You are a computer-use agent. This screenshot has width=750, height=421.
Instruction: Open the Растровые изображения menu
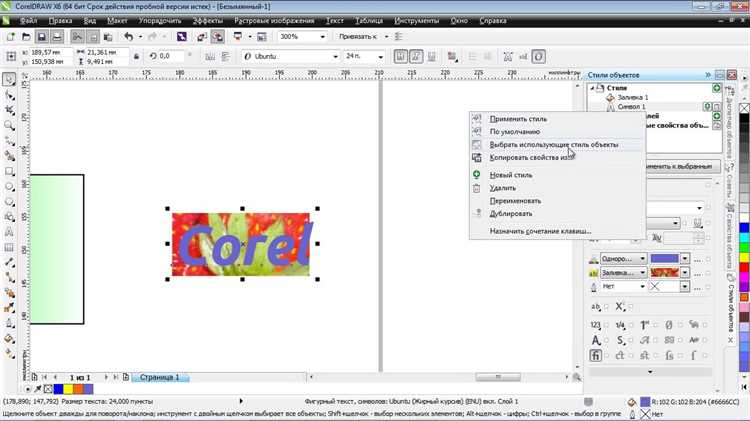[x=274, y=21]
